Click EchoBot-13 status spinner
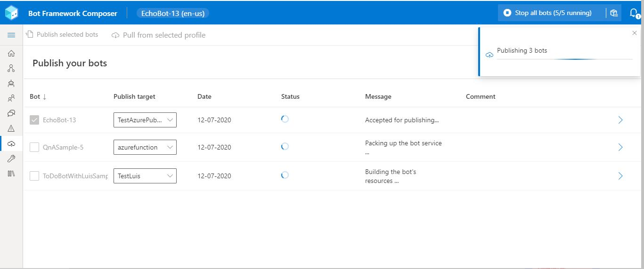Viewport: 644px width, 269px height. click(x=285, y=119)
